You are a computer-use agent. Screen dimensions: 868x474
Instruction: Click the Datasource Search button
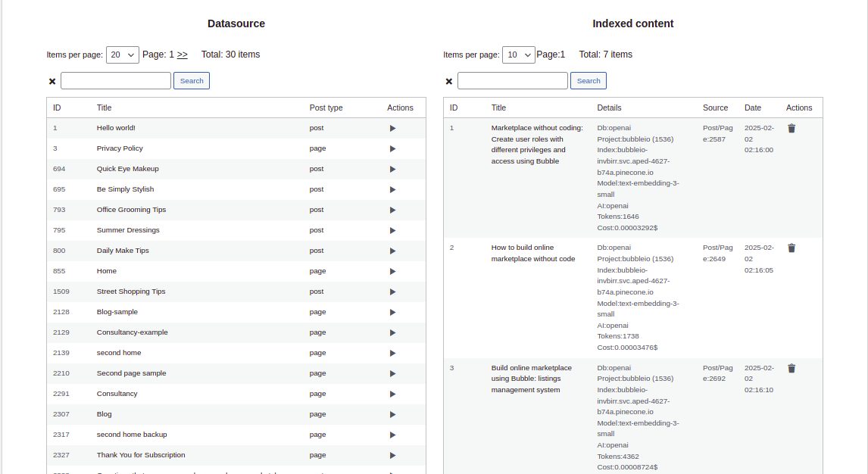192,81
